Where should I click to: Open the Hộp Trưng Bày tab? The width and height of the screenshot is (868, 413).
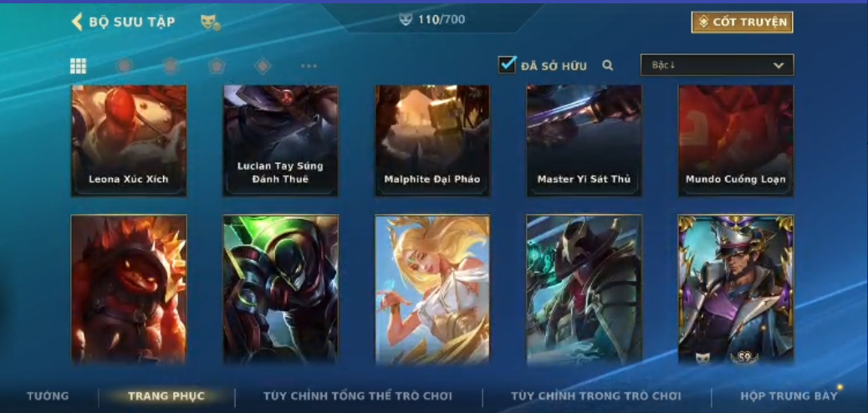(789, 395)
